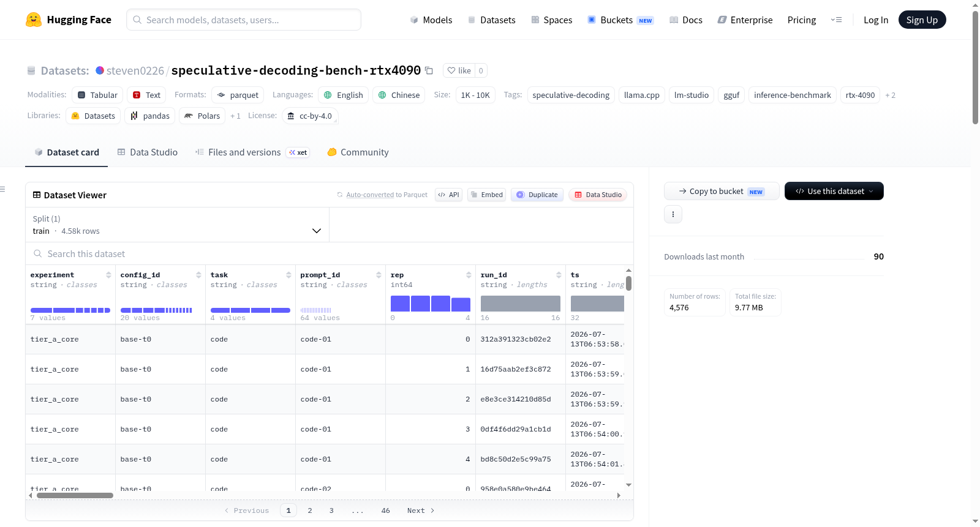Select the 1K - 10K size tag
Image resolution: width=980 pixels, height=527 pixels.
click(x=475, y=95)
